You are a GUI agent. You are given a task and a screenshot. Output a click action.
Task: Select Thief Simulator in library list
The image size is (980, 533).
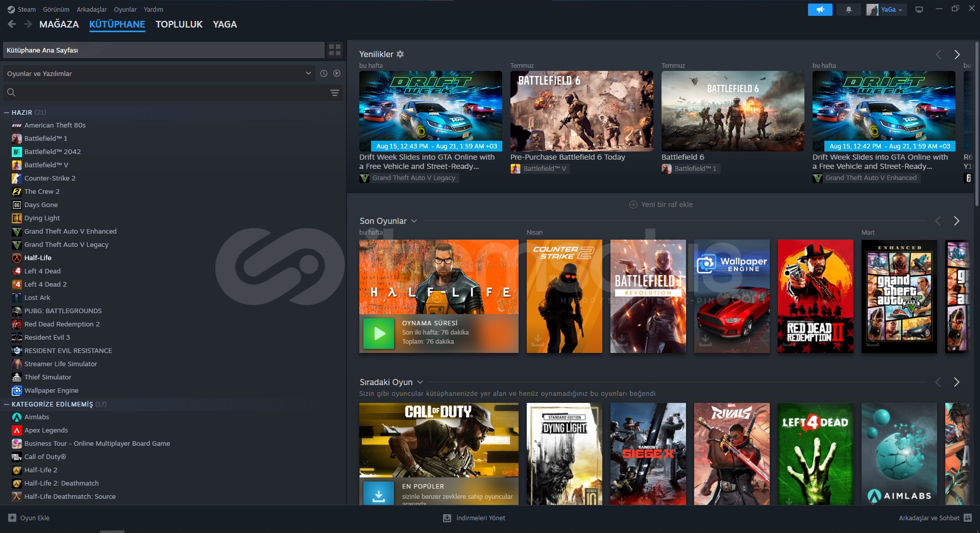tap(48, 377)
